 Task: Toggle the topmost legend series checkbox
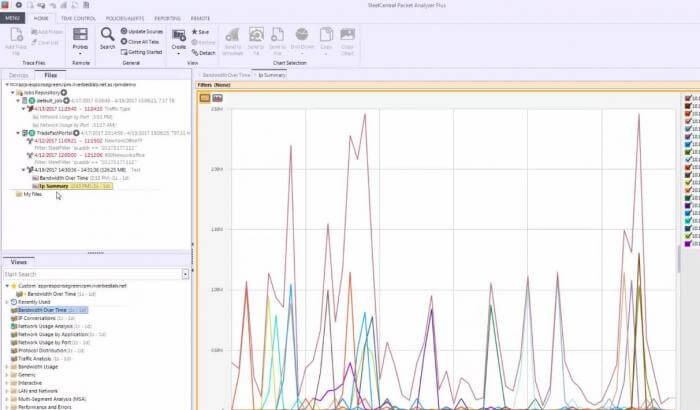(688, 98)
